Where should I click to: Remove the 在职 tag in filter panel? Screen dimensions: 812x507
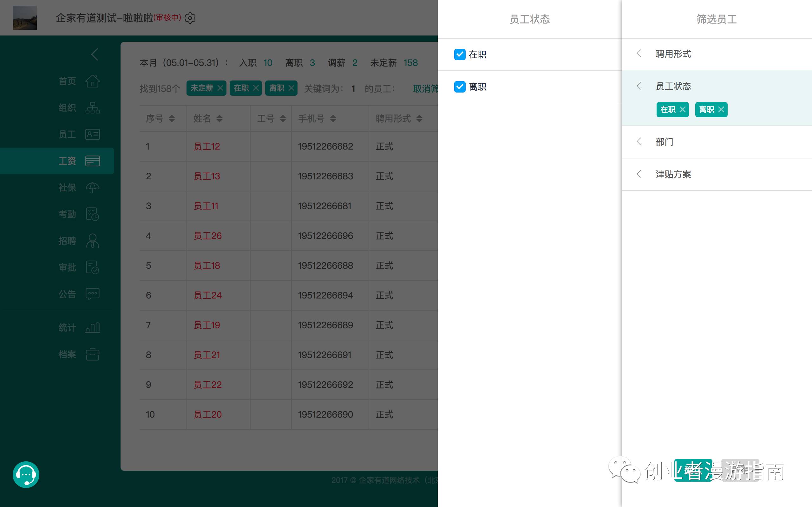point(682,110)
